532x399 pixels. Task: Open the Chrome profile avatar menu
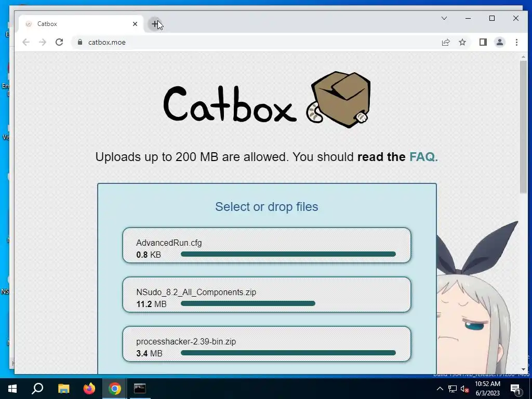point(500,42)
